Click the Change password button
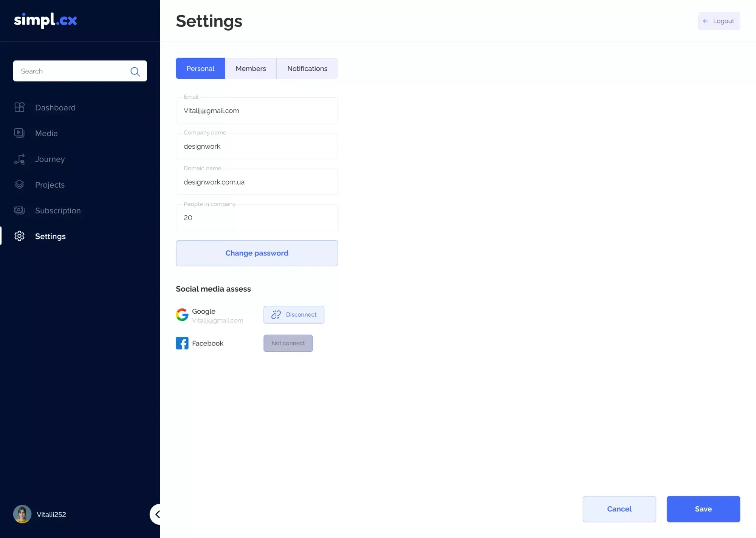Image resolution: width=756 pixels, height=538 pixels. [x=257, y=253]
